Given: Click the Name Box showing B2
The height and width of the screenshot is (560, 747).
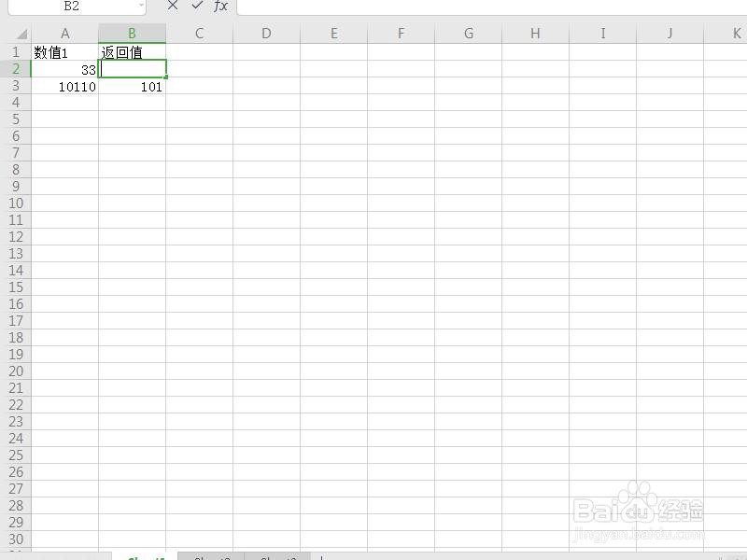Looking at the screenshot, I should [x=72, y=7].
